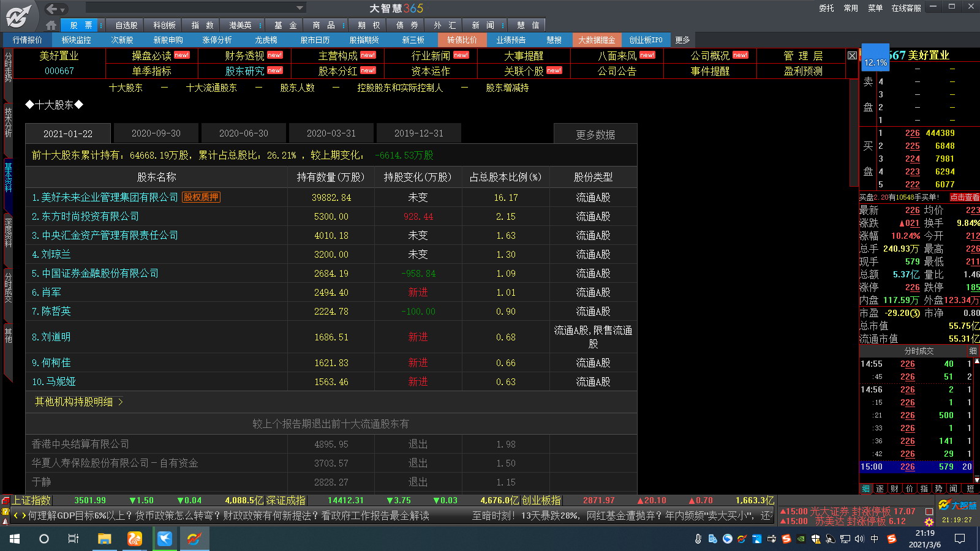Open the back-history dropdown arrow
This screenshot has width=980, height=551.
click(62, 9)
